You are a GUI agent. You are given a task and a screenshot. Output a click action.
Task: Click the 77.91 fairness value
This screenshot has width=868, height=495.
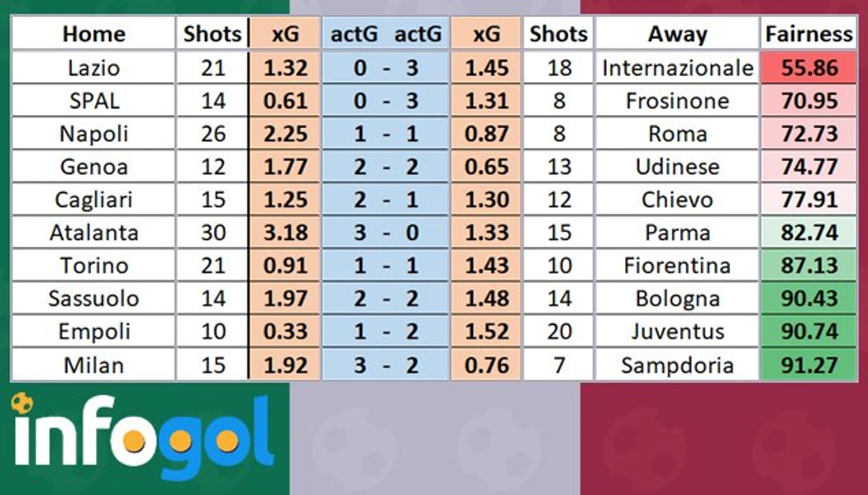pos(809,200)
